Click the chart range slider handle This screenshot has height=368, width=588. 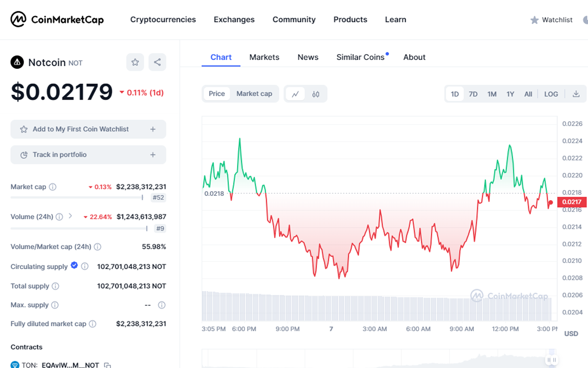point(552,360)
